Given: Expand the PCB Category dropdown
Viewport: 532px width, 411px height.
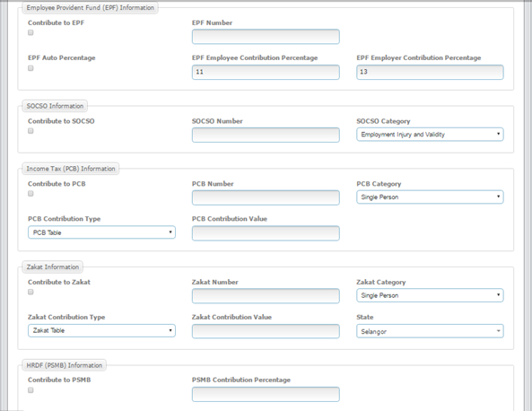Looking at the screenshot, I should (x=430, y=197).
